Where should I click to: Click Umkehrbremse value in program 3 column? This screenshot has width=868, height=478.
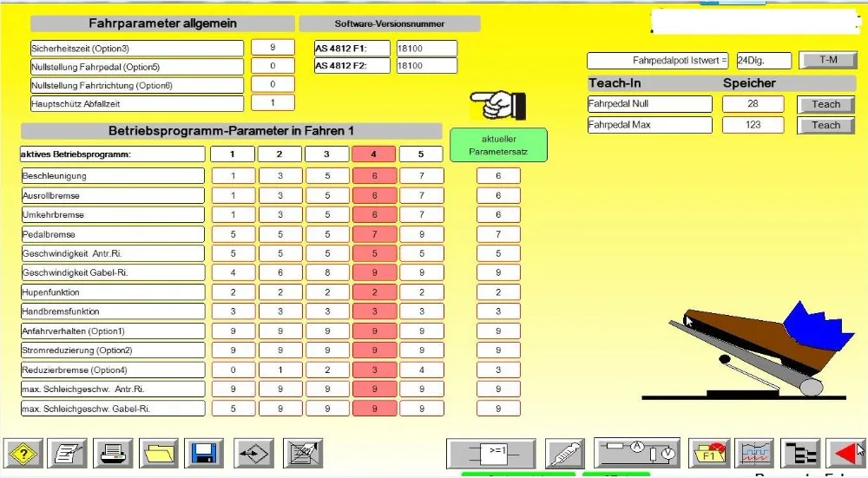coord(327,214)
